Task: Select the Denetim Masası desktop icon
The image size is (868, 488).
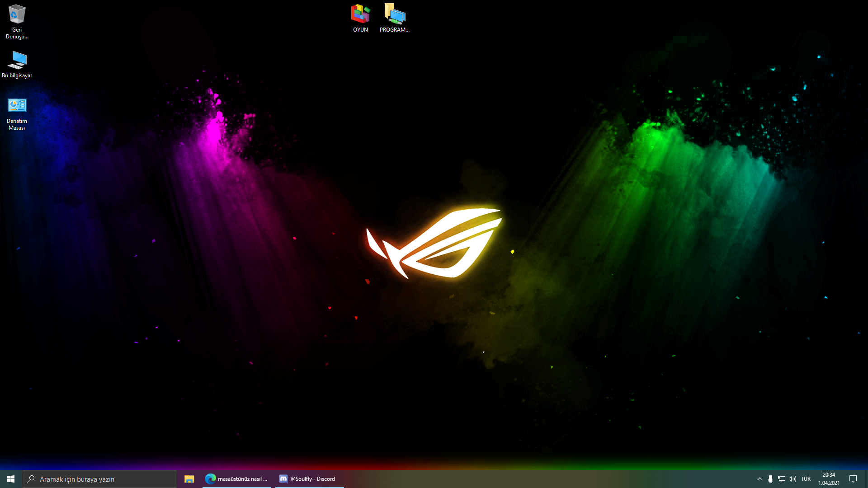Action: click(x=17, y=114)
